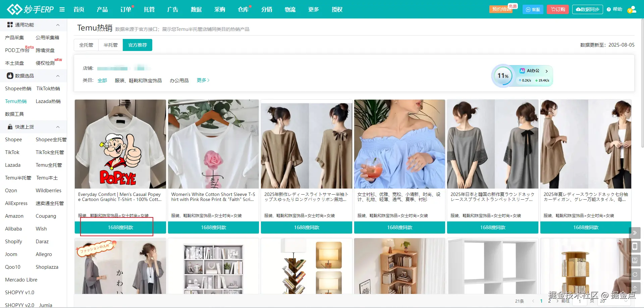Click the page vertical scrollbar
The height and width of the screenshot is (308, 644).
pos(642,83)
